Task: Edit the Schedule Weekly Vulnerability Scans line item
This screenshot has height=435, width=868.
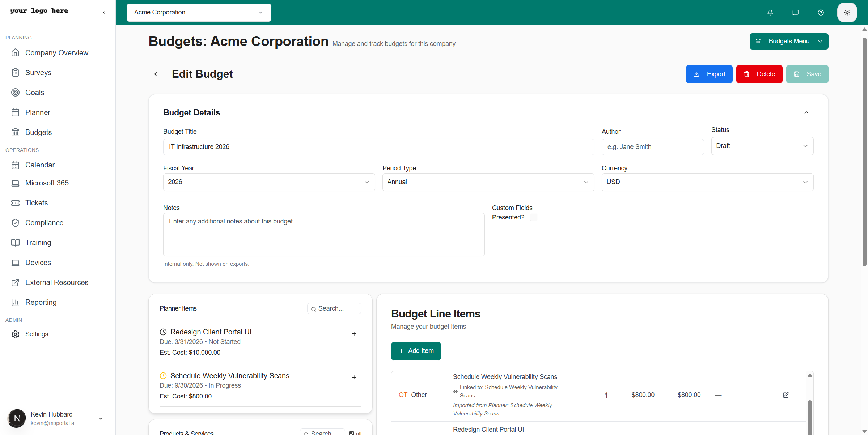Action: (786, 395)
